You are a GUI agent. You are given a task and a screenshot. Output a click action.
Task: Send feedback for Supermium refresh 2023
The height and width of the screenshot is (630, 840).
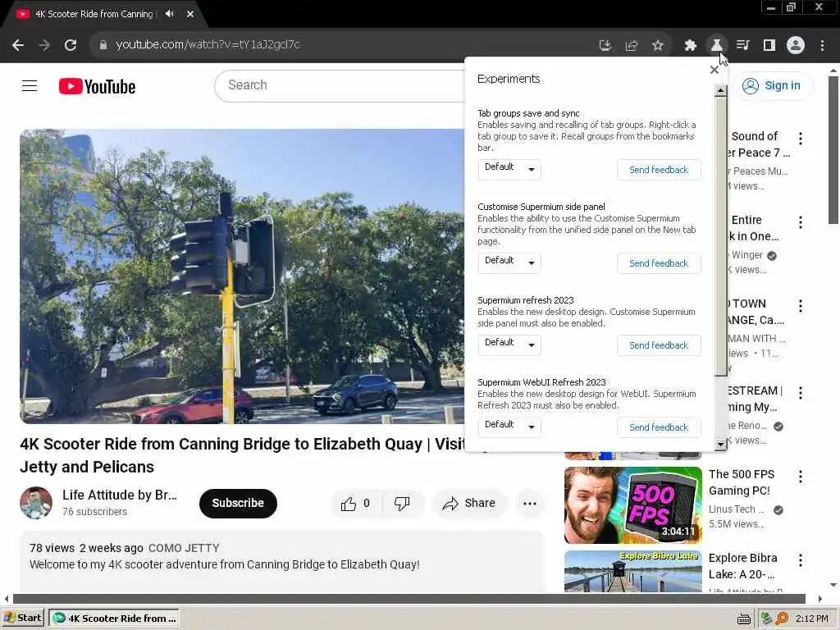659,345
